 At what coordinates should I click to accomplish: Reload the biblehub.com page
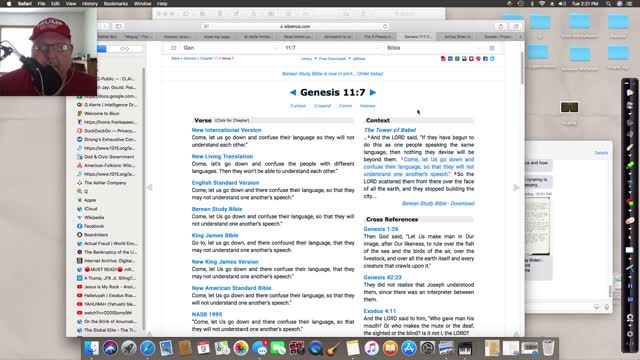(385, 27)
